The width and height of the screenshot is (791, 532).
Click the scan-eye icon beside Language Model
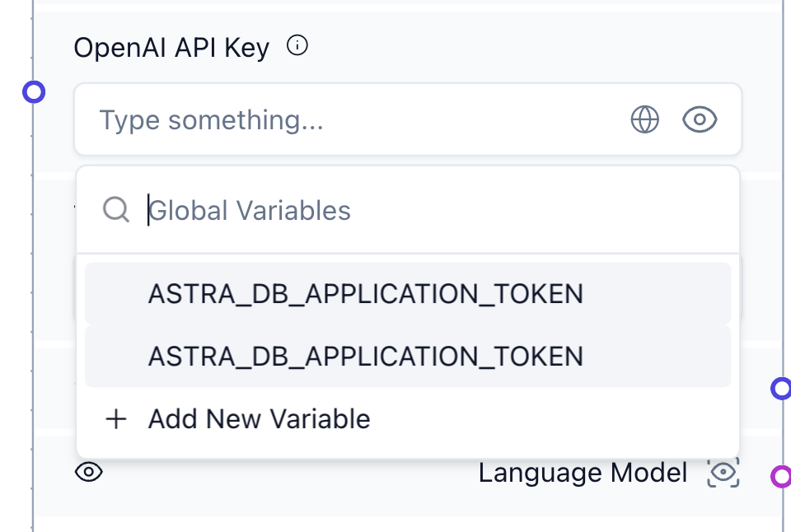click(722, 473)
